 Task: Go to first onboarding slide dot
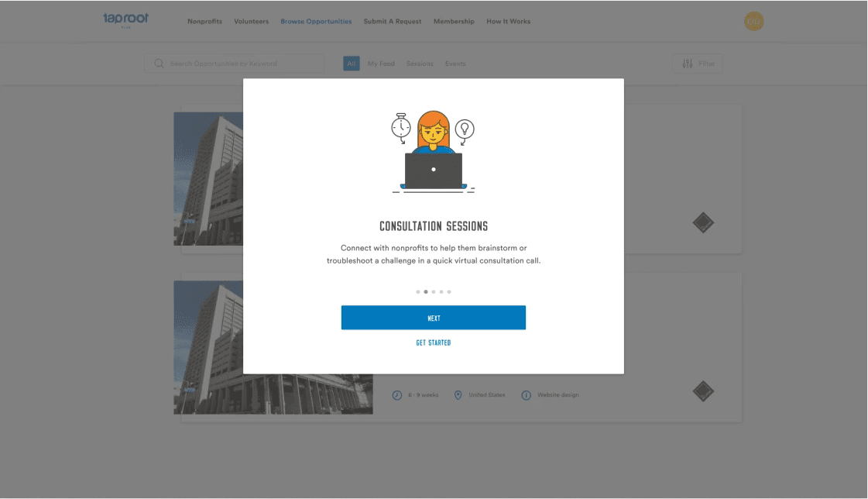(x=418, y=292)
